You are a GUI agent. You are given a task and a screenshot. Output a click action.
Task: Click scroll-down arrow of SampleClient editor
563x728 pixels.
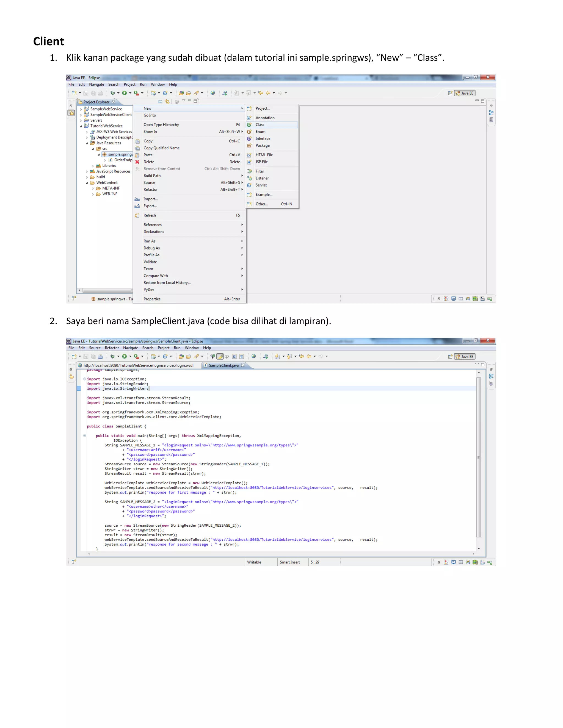coord(479,549)
